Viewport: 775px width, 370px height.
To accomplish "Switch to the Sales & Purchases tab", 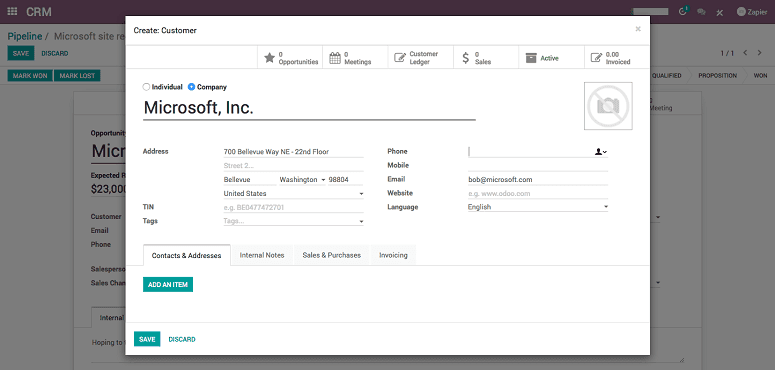I will (x=332, y=255).
